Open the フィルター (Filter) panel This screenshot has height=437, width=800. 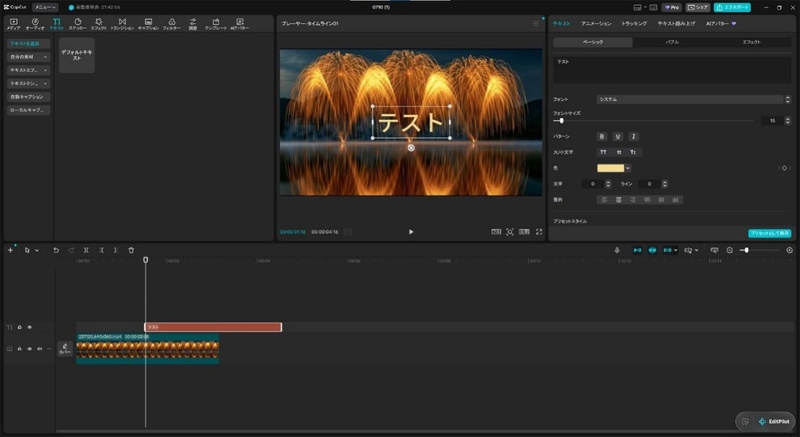coord(171,24)
